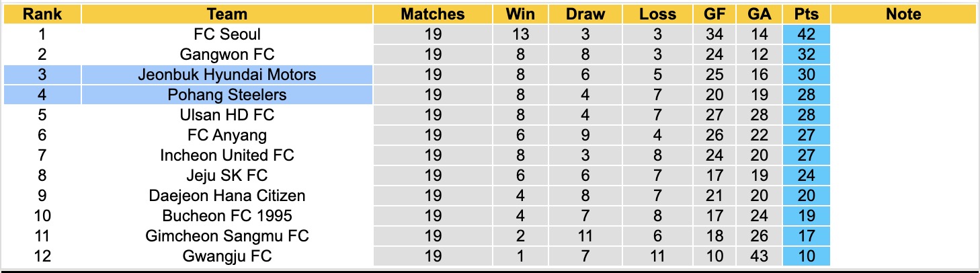980x273 pixels.
Task: Open the Gangwon FC team entry
Action: (227, 54)
